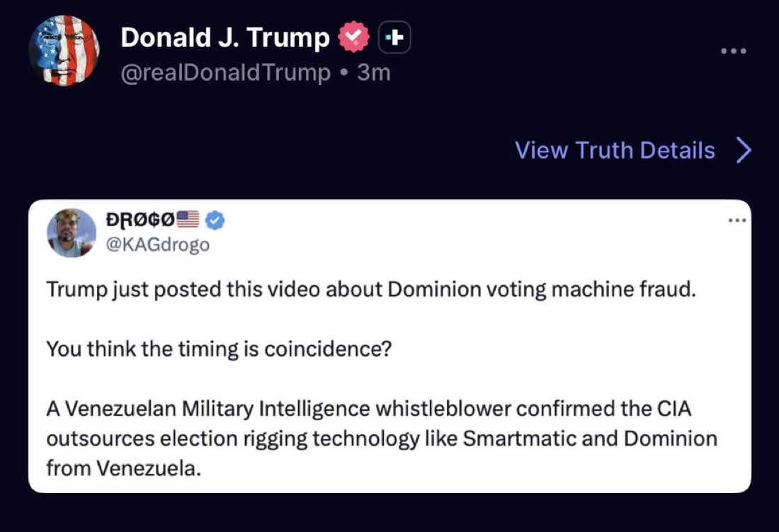This screenshot has width=779, height=532.
Task: Open the quoted tweet's three-dot menu
Action: 737,220
